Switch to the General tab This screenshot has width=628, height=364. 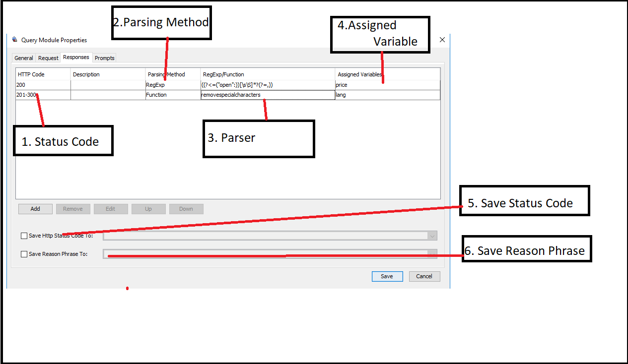pos(24,58)
